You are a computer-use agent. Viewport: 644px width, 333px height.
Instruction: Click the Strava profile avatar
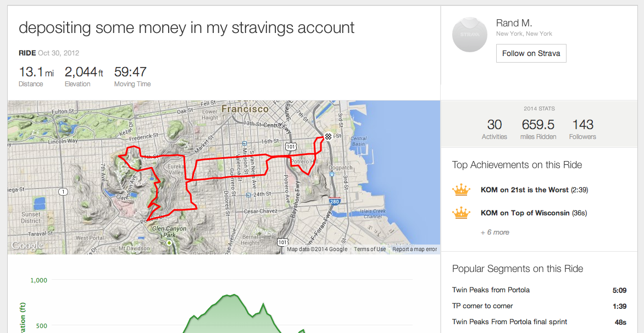(x=469, y=35)
